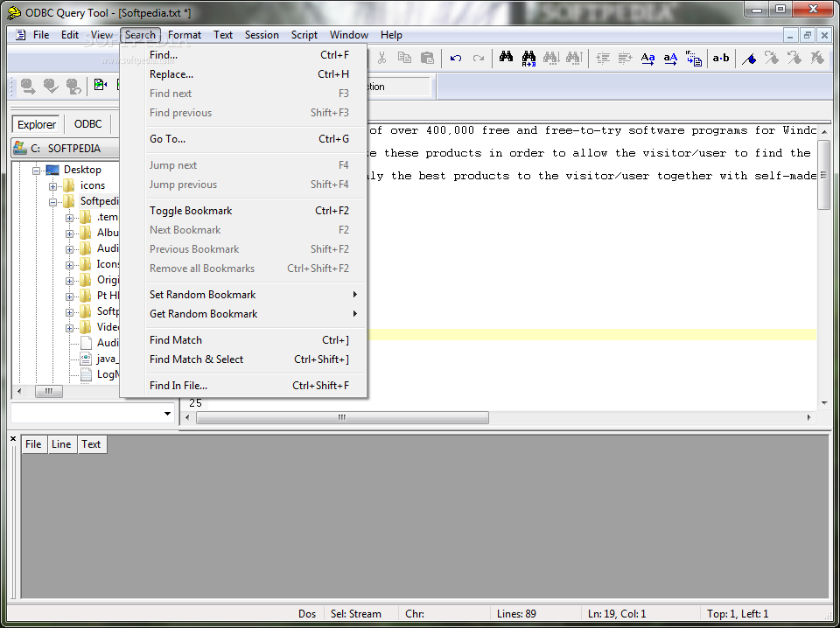Click the "Sel: Stream" status bar entry
This screenshot has width=840, height=628.
356,614
